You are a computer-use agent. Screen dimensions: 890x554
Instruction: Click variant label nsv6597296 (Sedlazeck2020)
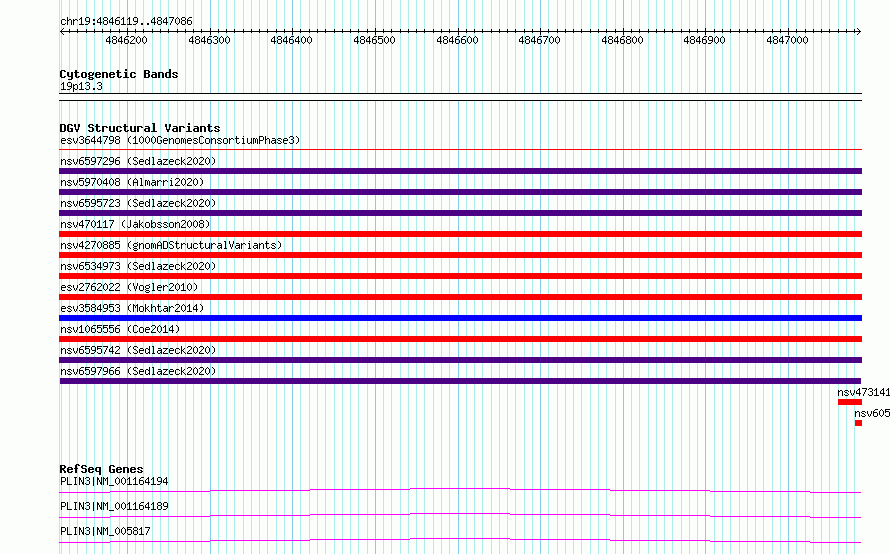click(x=138, y=161)
